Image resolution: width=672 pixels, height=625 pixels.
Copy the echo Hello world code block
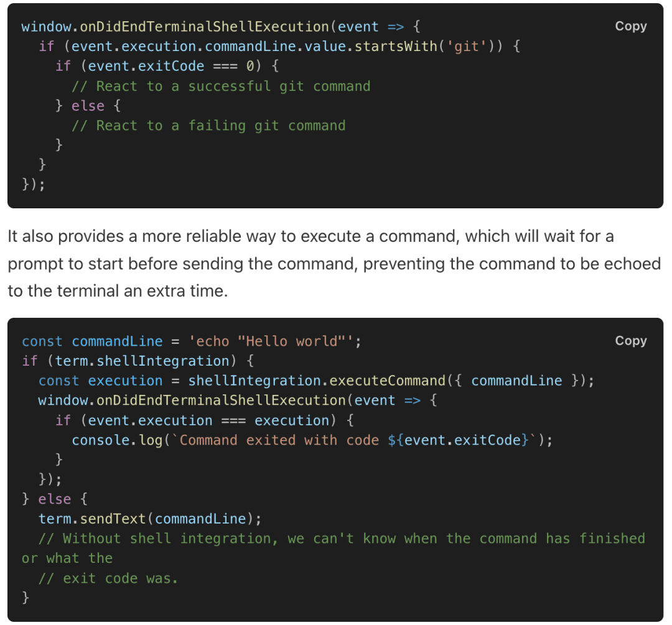click(x=630, y=341)
